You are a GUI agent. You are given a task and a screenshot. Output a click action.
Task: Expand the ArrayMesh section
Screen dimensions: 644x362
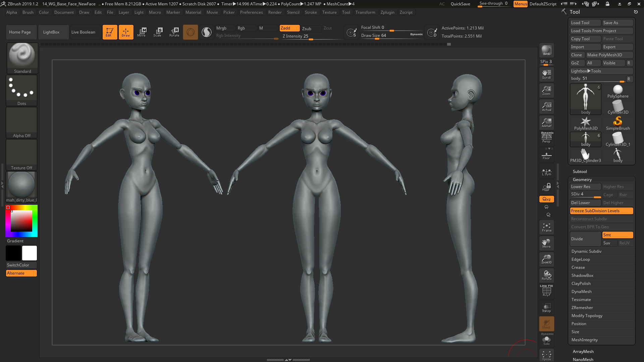pos(583,351)
